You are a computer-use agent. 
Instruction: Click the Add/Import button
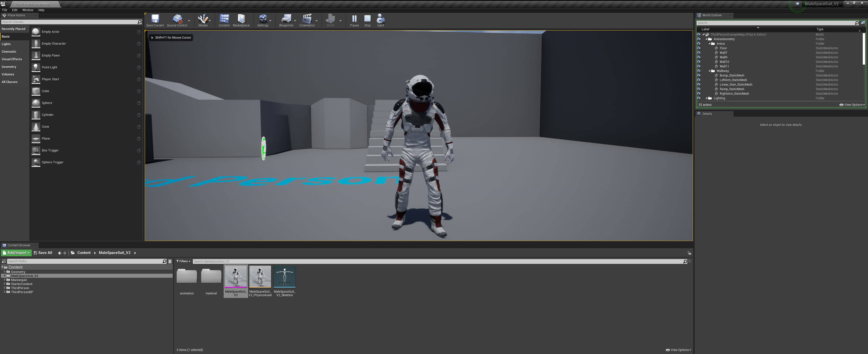[16, 253]
